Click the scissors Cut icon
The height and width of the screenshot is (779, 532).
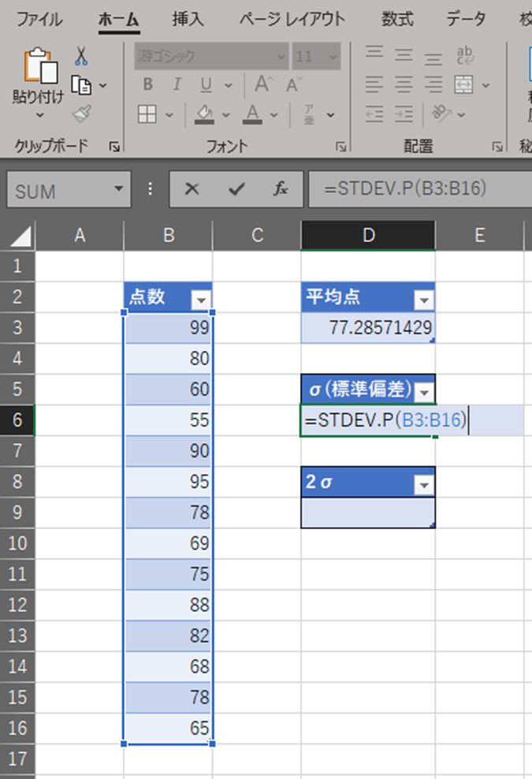81,56
